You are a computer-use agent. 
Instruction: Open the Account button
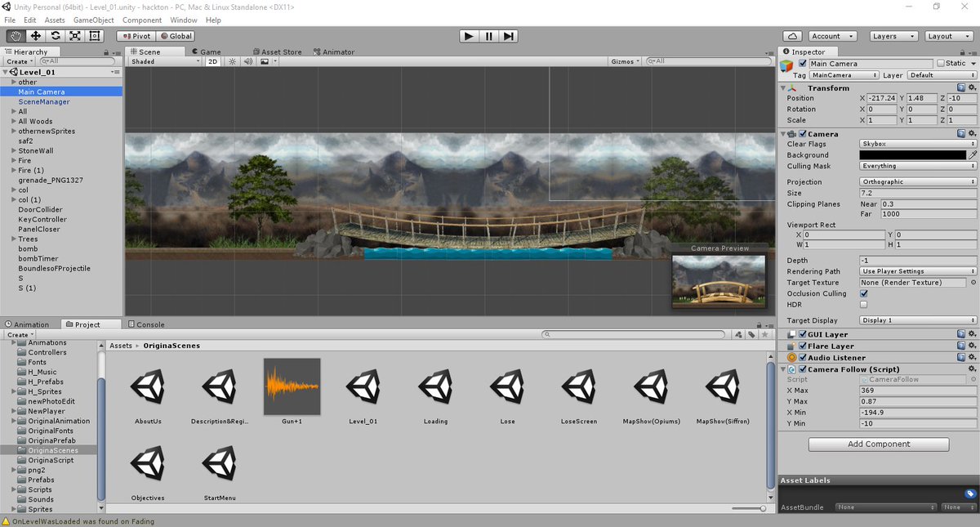[832, 36]
